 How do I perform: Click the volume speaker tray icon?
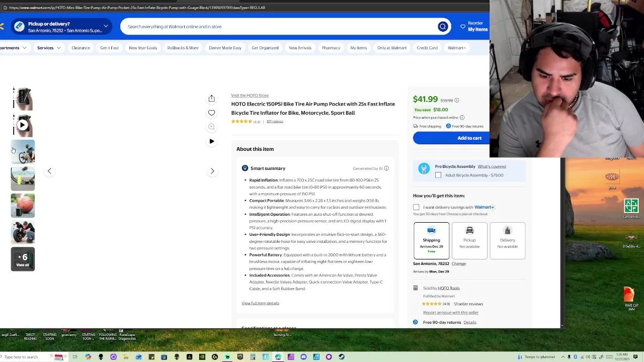coord(588,357)
